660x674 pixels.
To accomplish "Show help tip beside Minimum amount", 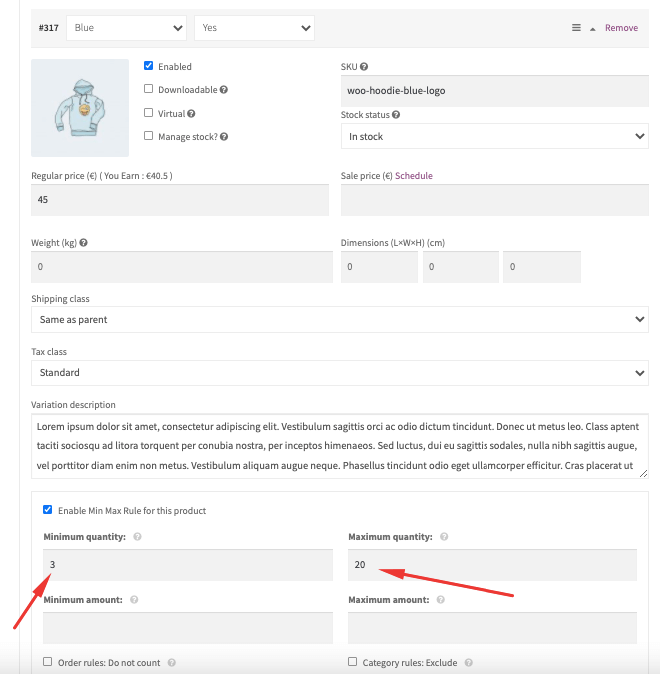I will click(134, 600).
